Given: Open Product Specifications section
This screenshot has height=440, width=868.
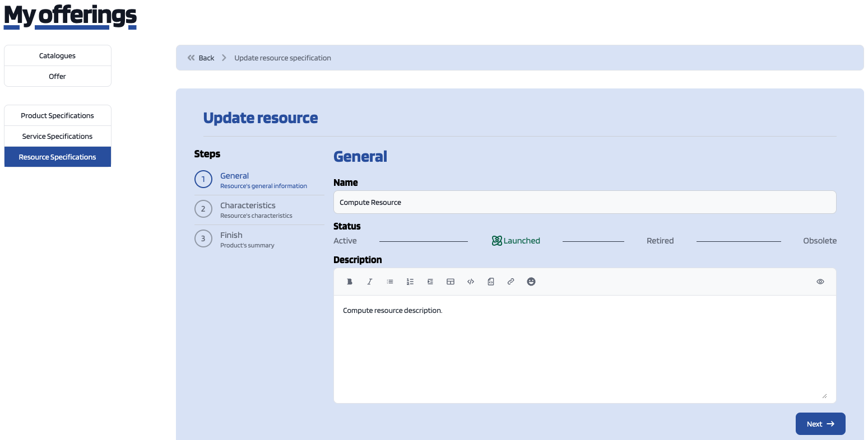Looking at the screenshot, I should tap(58, 115).
